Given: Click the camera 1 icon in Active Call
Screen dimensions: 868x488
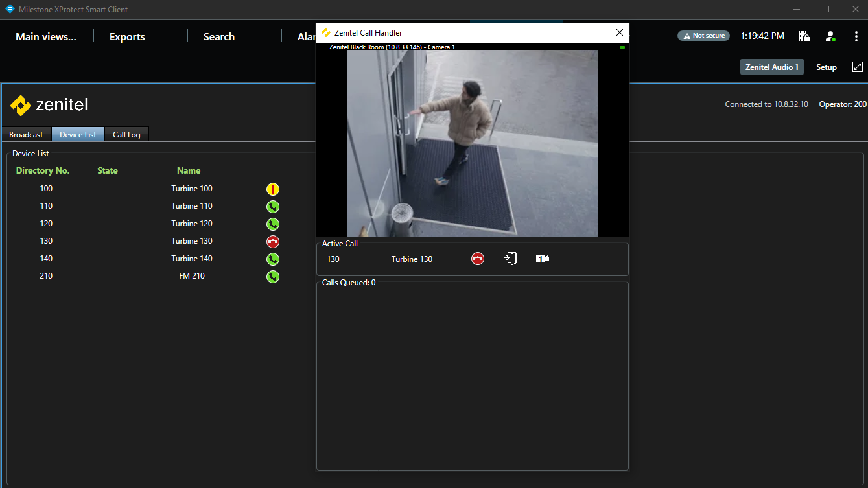Looking at the screenshot, I should tap(543, 259).
